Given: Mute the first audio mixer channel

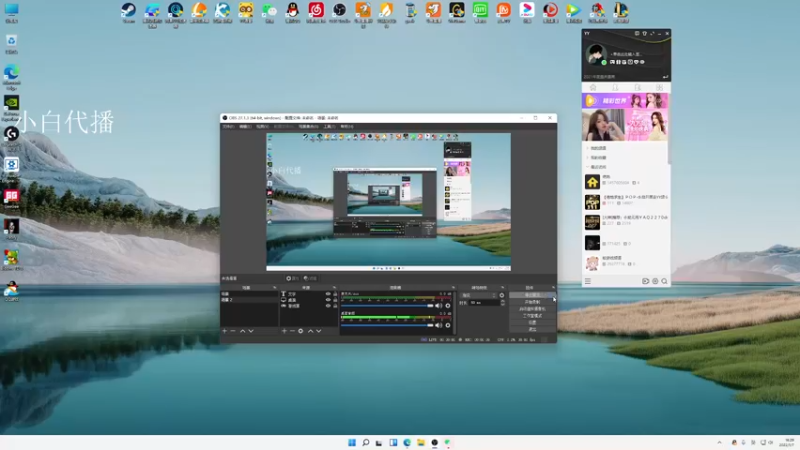Looking at the screenshot, I should click(x=438, y=306).
